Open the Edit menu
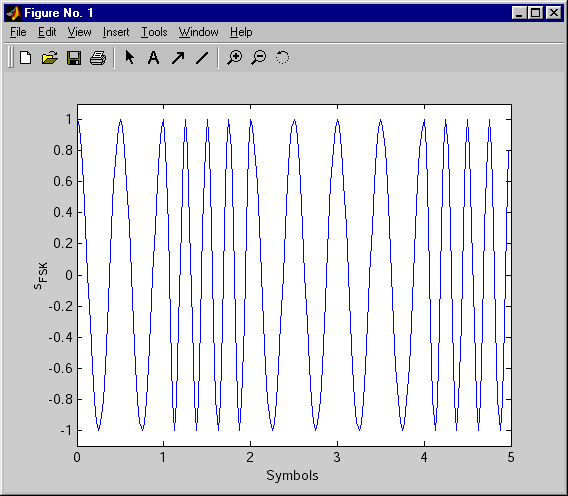Image resolution: width=568 pixels, height=496 pixels. click(x=47, y=32)
